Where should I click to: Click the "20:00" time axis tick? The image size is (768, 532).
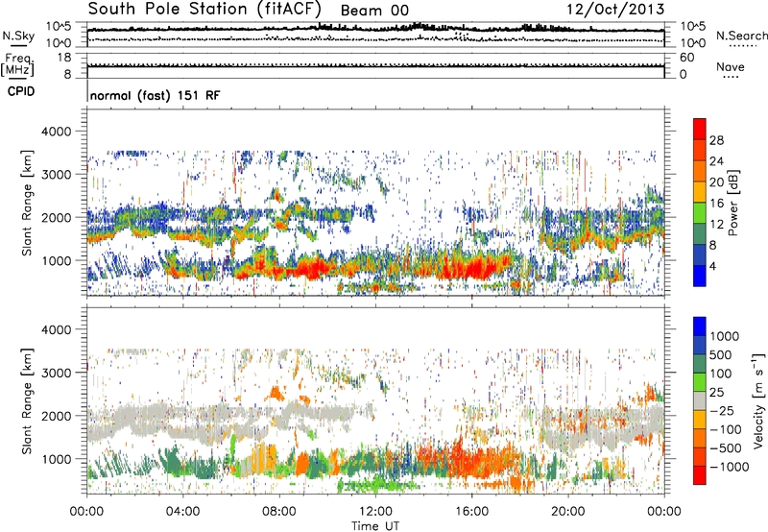point(567,512)
